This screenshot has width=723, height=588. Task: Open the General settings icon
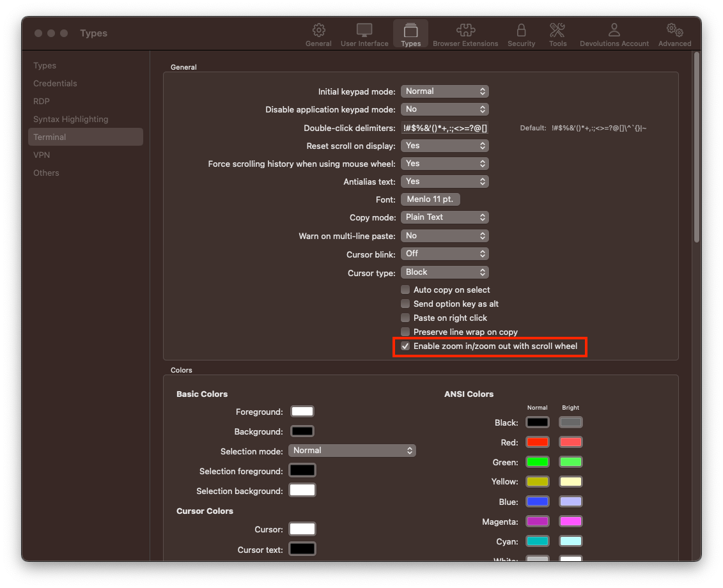pos(318,33)
